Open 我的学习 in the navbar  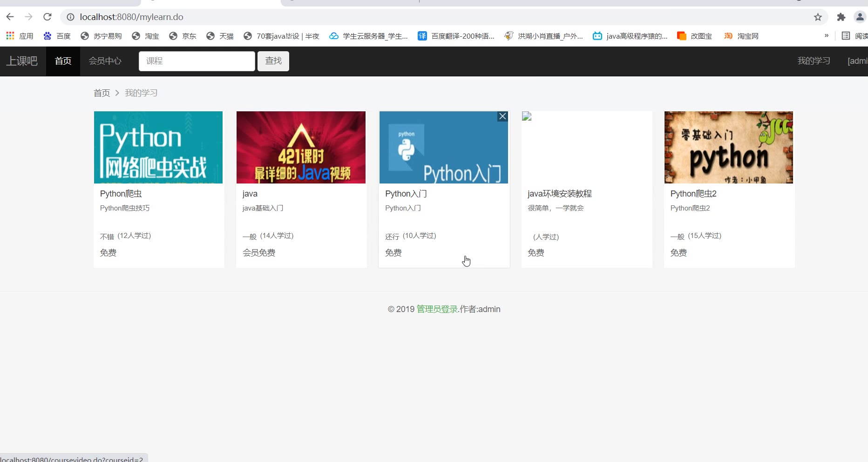[814, 61]
